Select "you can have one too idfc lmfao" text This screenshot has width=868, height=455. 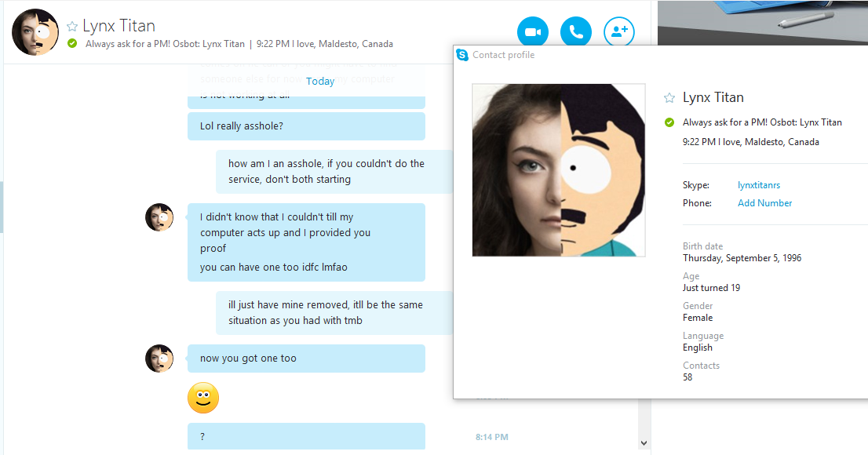tap(273, 267)
